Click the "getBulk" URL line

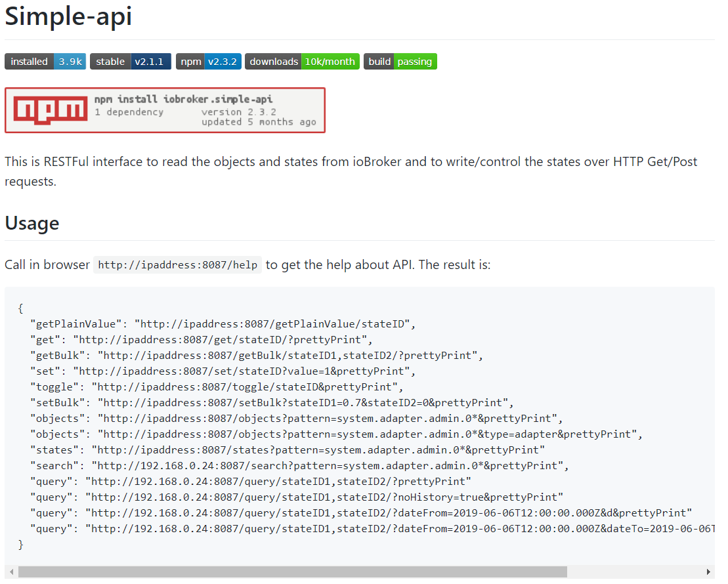[x=256, y=356]
